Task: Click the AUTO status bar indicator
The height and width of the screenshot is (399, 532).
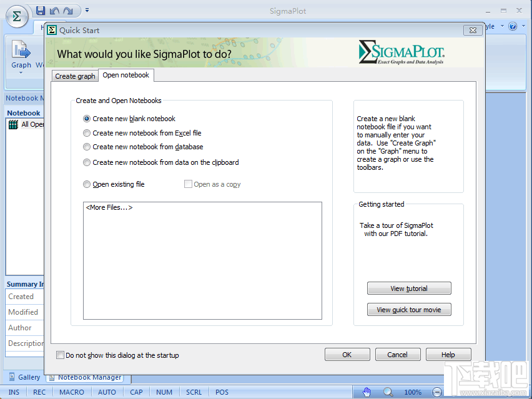Action: (x=107, y=392)
